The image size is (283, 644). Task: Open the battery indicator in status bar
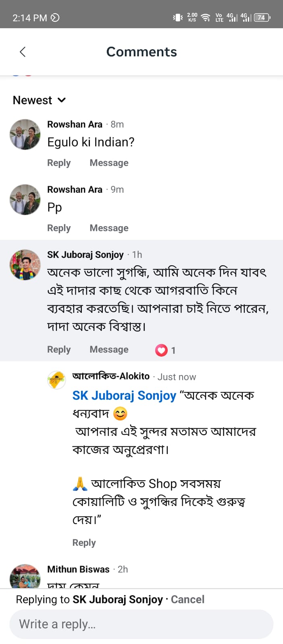[x=262, y=18]
